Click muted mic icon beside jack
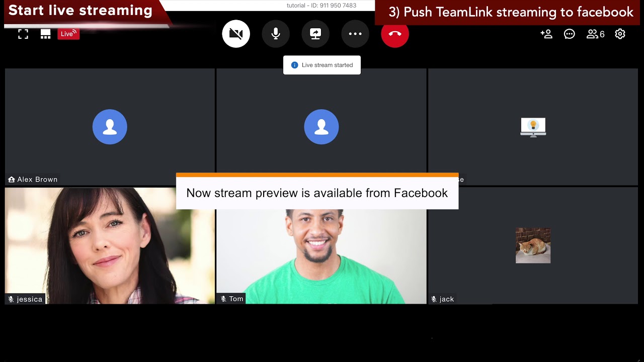The width and height of the screenshot is (644, 362). (434, 299)
